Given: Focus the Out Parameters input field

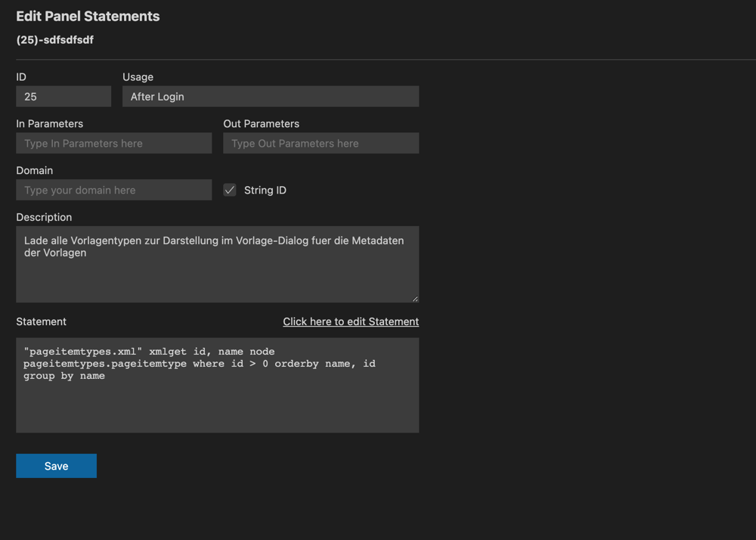Looking at the screenshot, I should pyautogui.click(x=321, y=143).
